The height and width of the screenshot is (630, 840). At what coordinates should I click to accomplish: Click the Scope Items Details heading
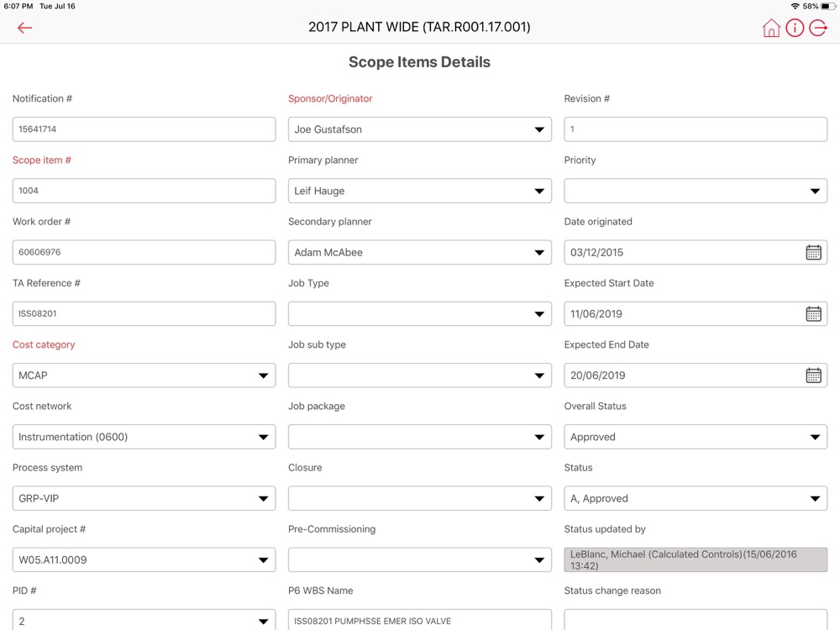pos(419,62)
